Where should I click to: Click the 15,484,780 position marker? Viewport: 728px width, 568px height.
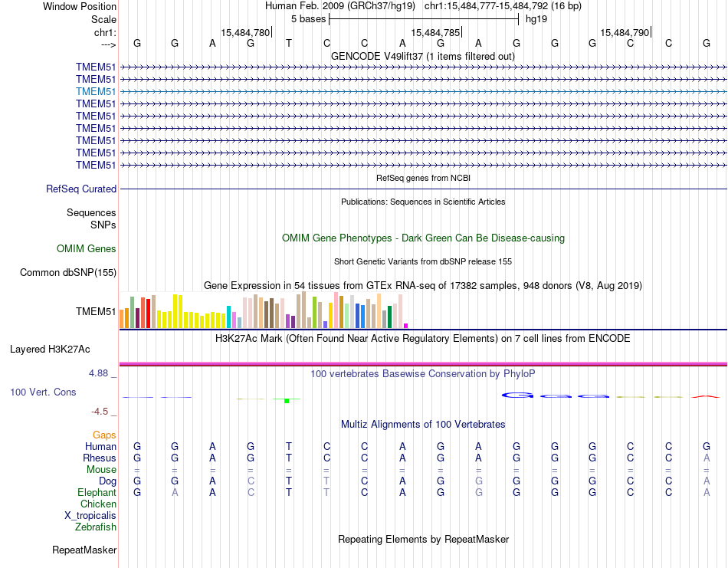245,32
